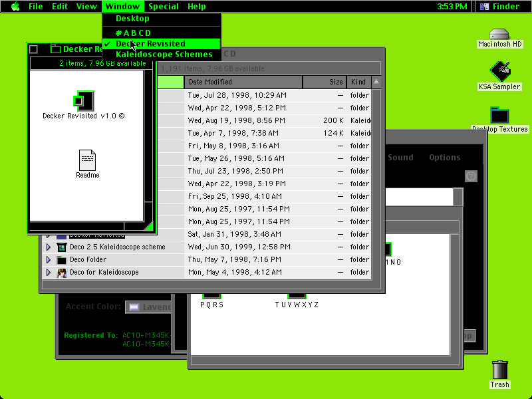Select the Readme document icon
Screen dimensions: 532x399
coord(88,160)
